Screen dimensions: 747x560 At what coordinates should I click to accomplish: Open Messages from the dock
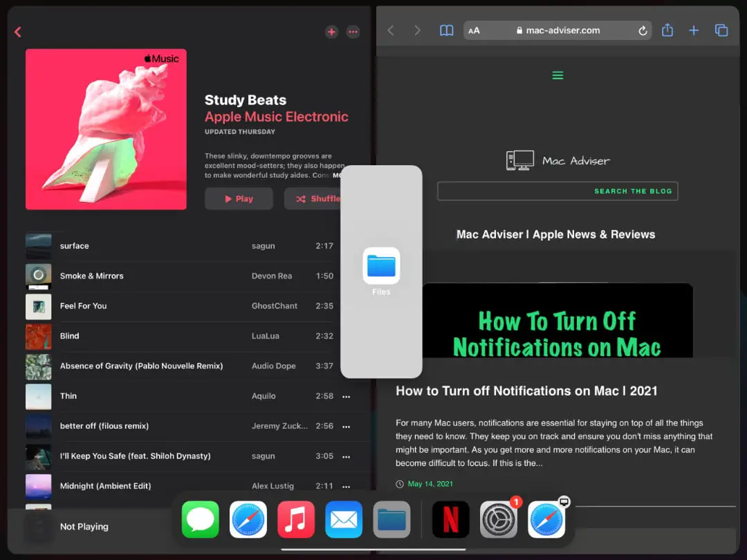[201, 519]
